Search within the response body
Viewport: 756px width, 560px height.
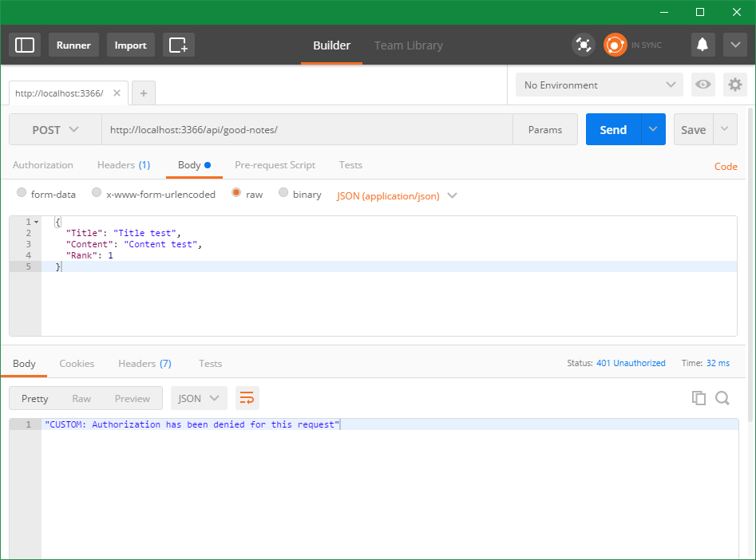(x=722, y=398)
